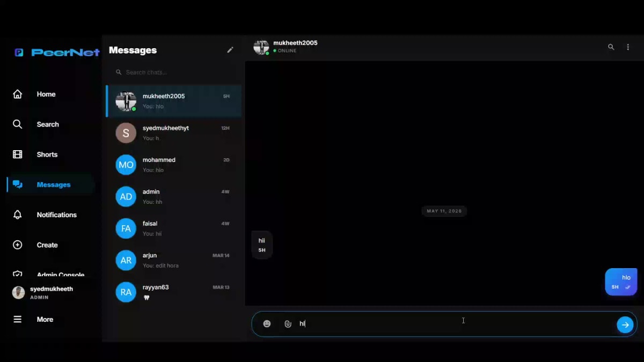Search within the chat using the header magnifier
Viewport: 644px width, 362px height.
coord(611,47)
